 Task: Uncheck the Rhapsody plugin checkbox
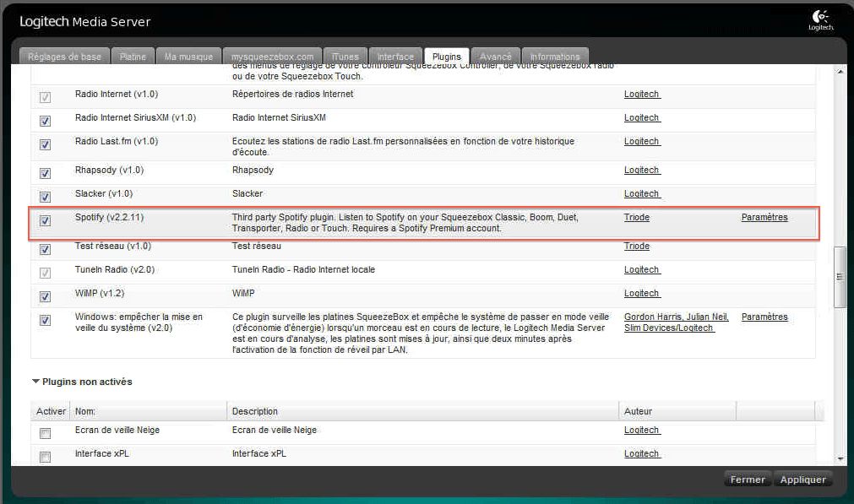pos(46,173)
